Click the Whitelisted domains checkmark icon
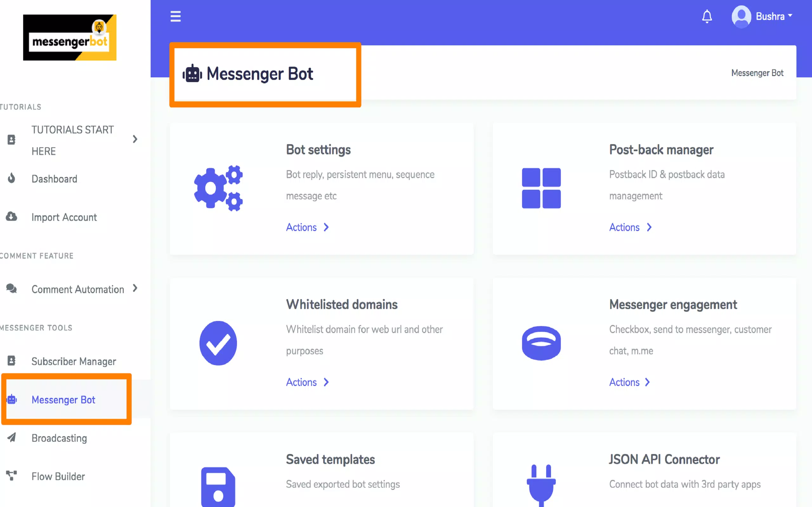The width and height of the screenshot is (812, 507). [219, 343]
